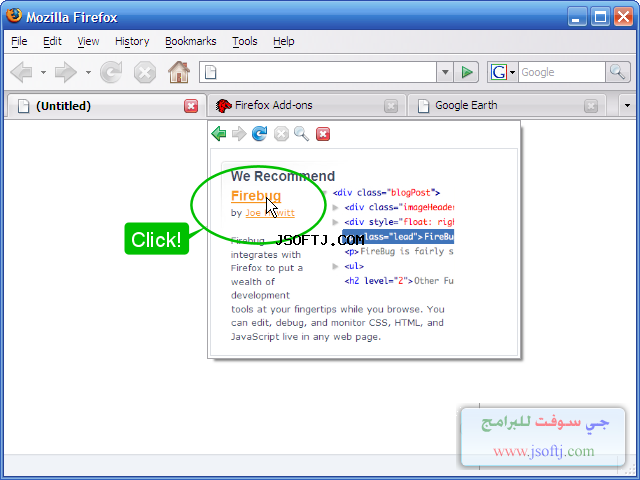Close the Google Earth tab

(x=591, y=106)
